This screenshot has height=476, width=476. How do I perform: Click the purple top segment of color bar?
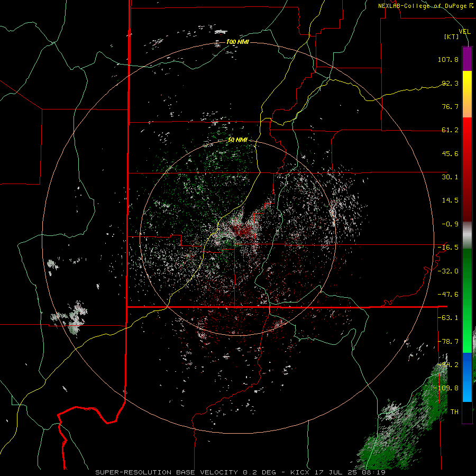click(x=467, y=59)
